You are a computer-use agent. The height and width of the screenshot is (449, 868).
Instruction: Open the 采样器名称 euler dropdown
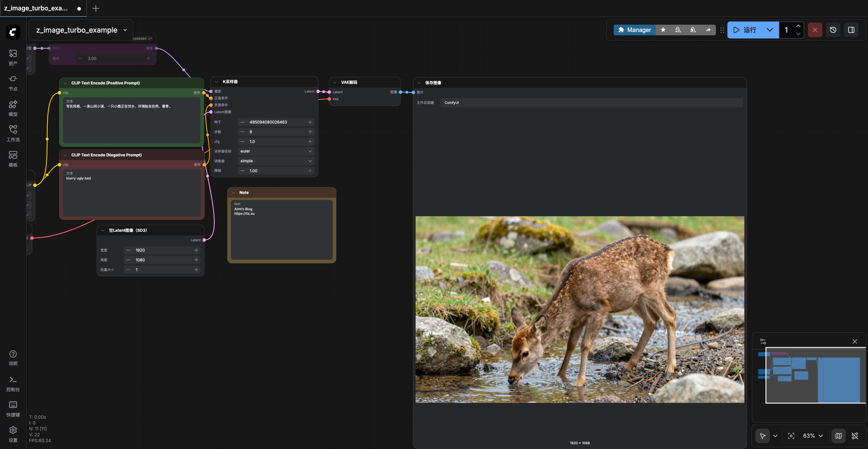click(x=276, y=151)
